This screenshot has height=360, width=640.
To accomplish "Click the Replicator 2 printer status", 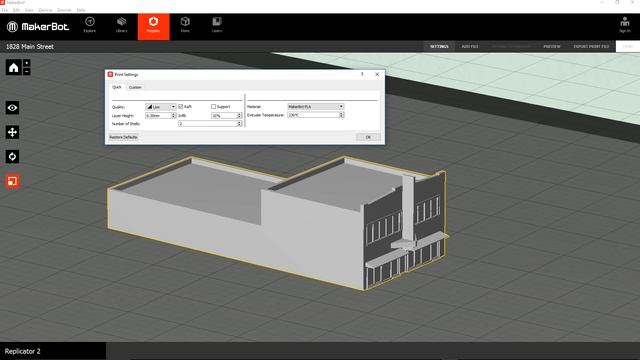I will 23,351.
